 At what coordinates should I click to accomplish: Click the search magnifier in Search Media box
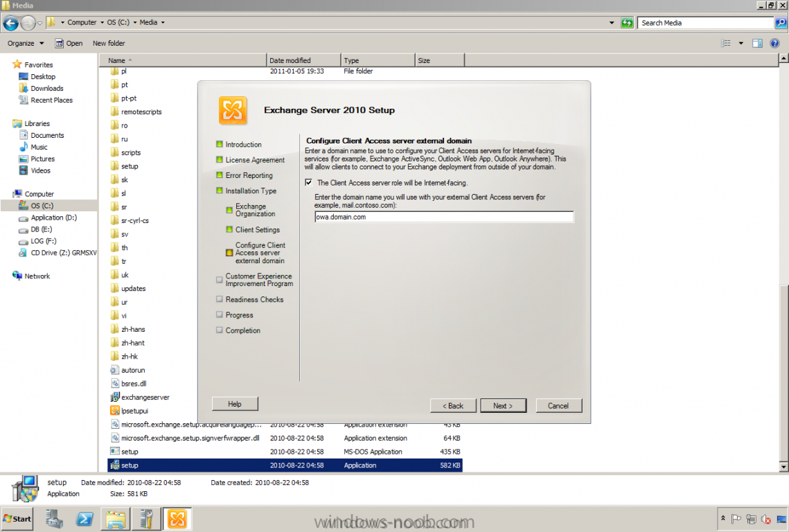781,23
